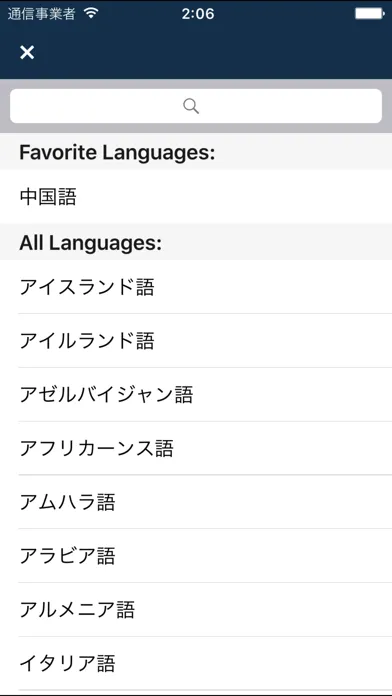Tap the 通信事業者 carrier label

(x=41, y=14)
